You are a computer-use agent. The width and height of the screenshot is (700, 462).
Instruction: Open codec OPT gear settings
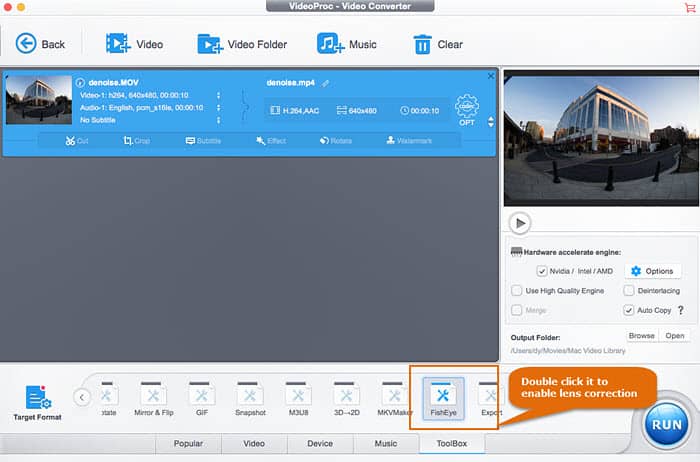467,110
